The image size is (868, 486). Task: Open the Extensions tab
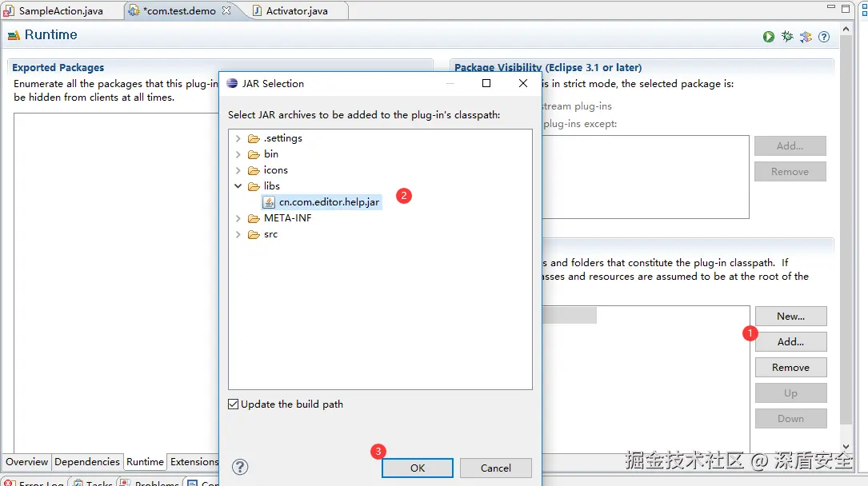(x=194, y=462)
